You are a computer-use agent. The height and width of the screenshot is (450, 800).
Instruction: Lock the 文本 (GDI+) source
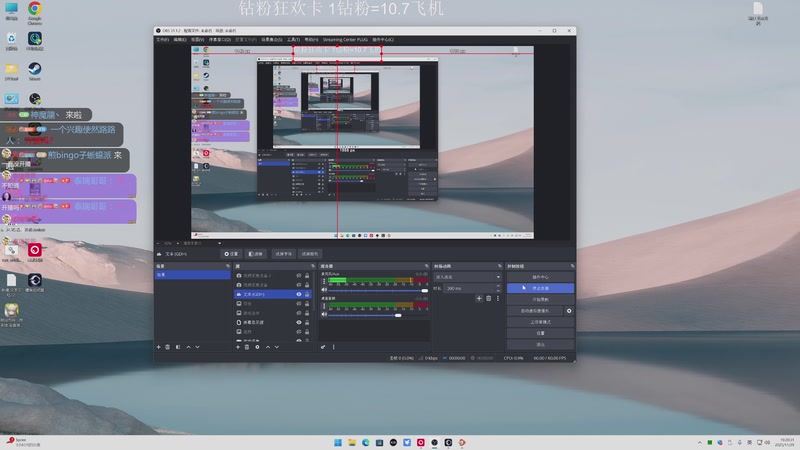coord(307,294)
